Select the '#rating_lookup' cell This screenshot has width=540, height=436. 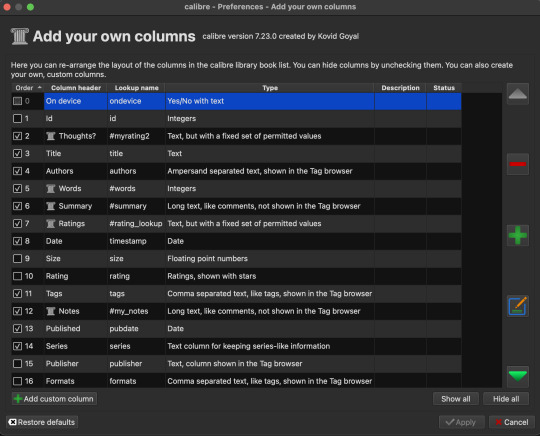(x=136, y=224)
